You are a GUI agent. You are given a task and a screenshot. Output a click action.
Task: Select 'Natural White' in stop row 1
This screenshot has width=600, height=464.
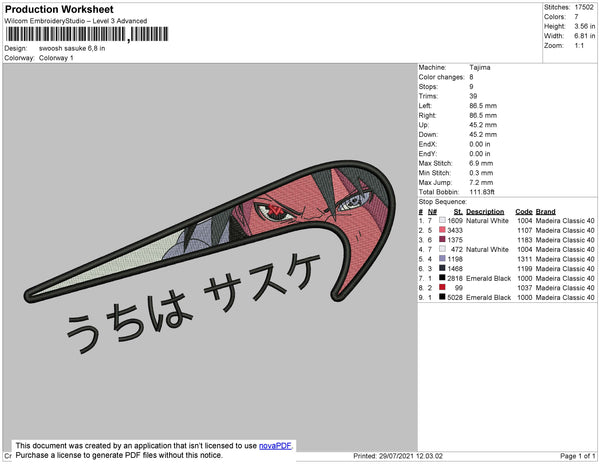tap(487, 221)
